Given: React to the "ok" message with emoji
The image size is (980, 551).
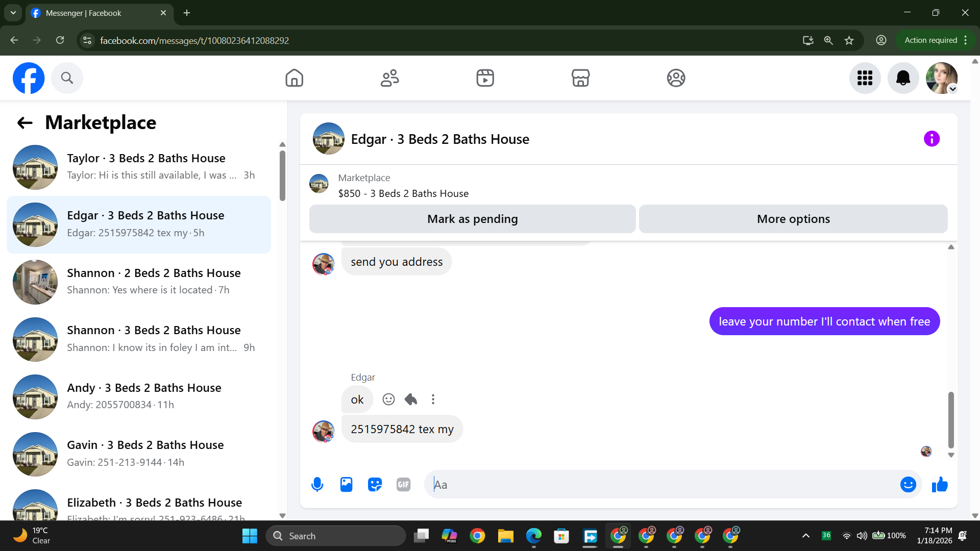Looking at the screenshot, I should click(x=388, y=399).
